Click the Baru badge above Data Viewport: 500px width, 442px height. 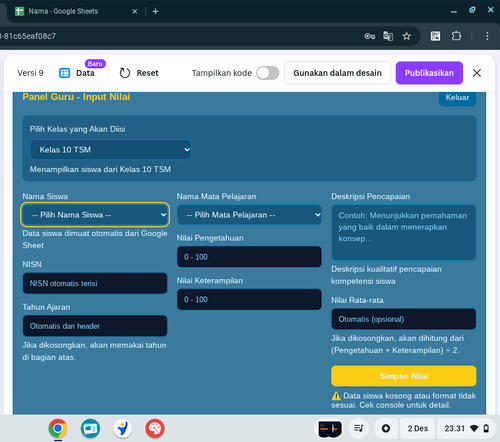(x=95, y=64)
